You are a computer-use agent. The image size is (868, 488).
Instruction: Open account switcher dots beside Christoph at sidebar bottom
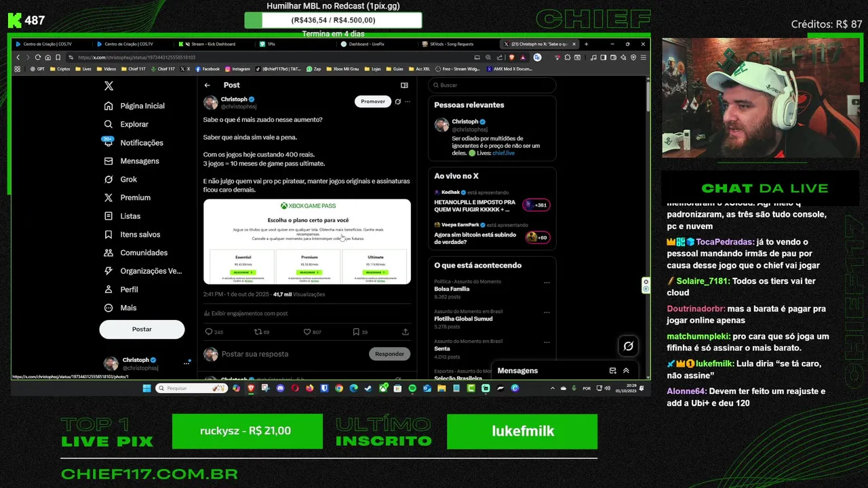(186, 363)
